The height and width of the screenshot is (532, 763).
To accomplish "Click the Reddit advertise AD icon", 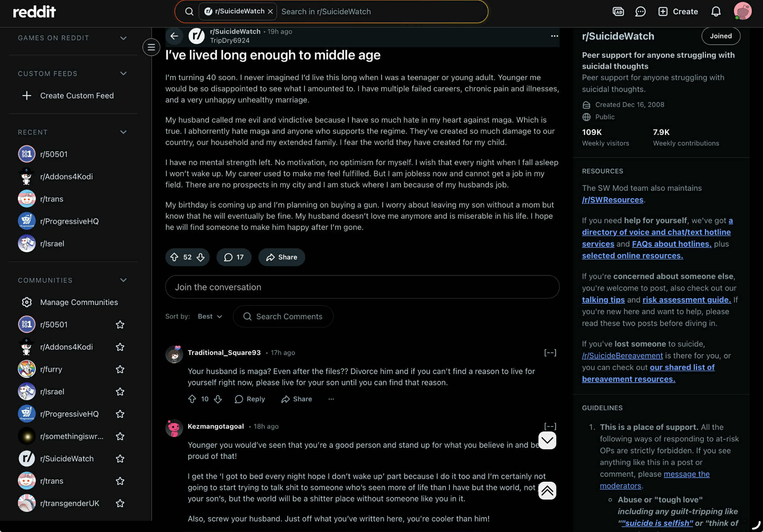I will pyautogui.click(x=618, y=12).
